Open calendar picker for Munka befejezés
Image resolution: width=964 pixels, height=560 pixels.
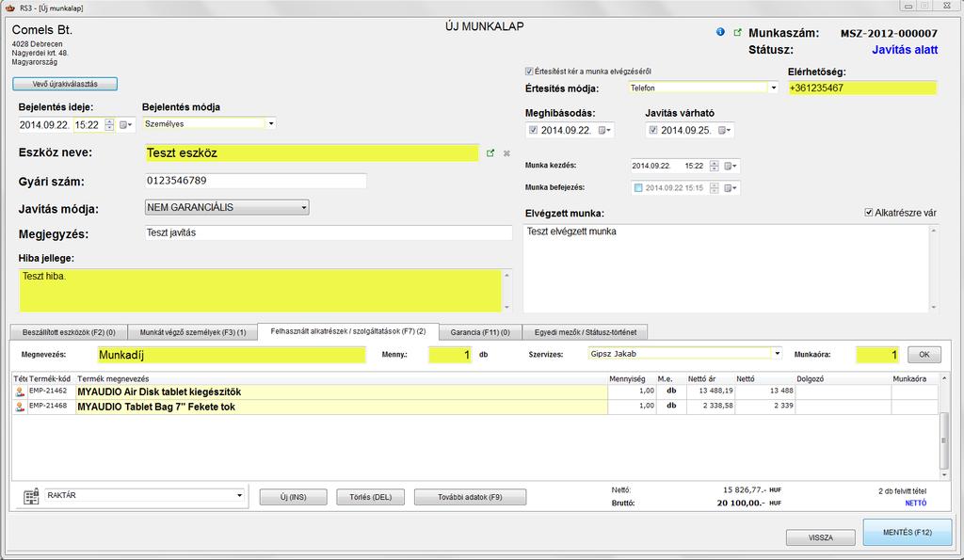click(x=731, y=188)
